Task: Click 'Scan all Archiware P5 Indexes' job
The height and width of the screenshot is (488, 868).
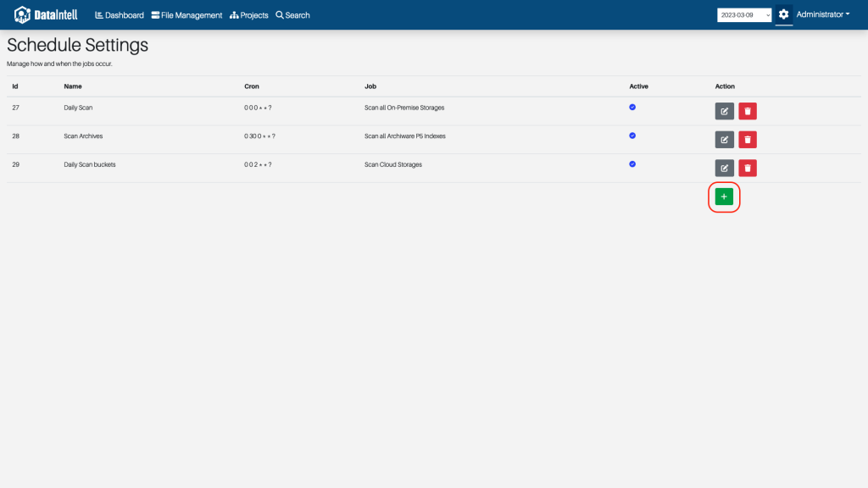Action: (x=404, y=136)
